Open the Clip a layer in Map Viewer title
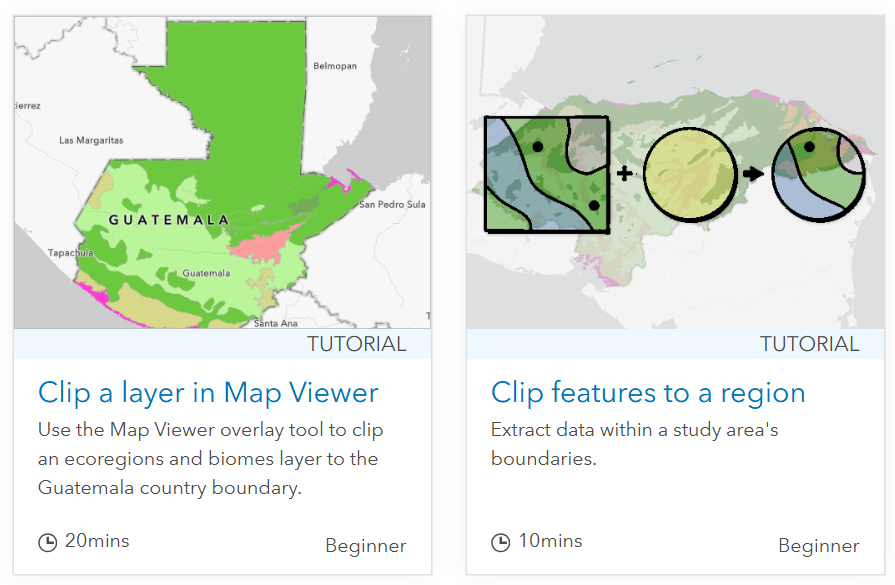The width and height of the screenshot is (895, 585). 208,393
